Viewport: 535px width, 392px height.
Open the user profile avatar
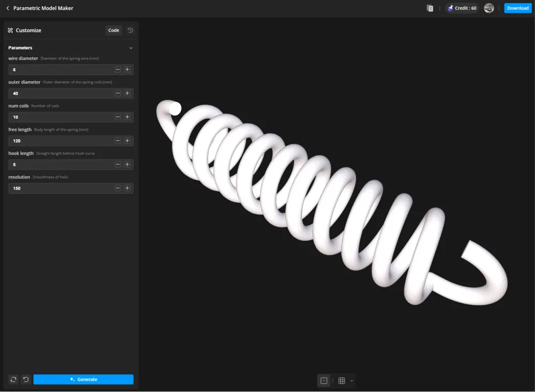tap(489, 8)
